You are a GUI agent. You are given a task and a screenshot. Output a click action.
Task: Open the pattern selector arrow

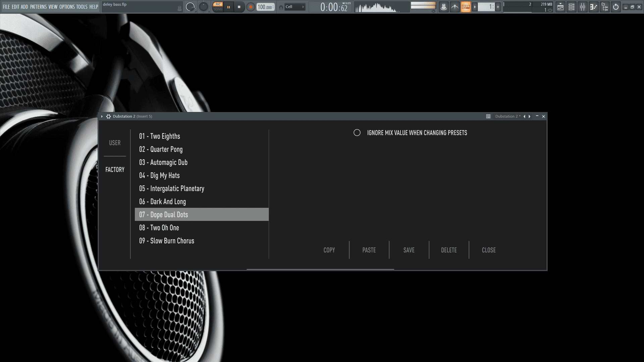point(475,7)
